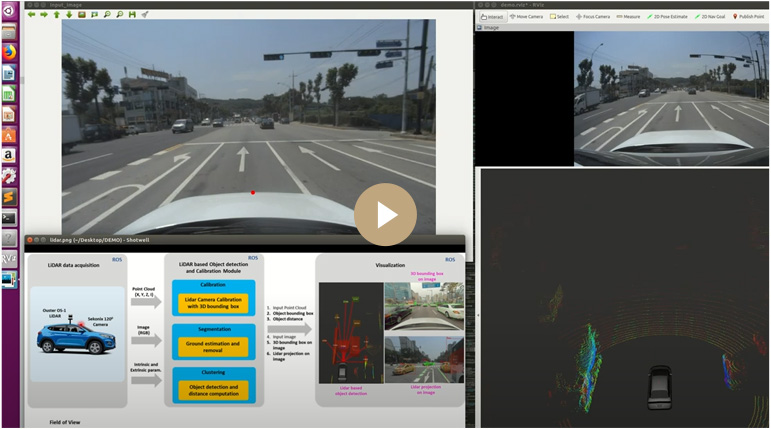Viewport: 771px width, 429px height.
Task: Click the question mark icon in dock
Action: point(9,238)
